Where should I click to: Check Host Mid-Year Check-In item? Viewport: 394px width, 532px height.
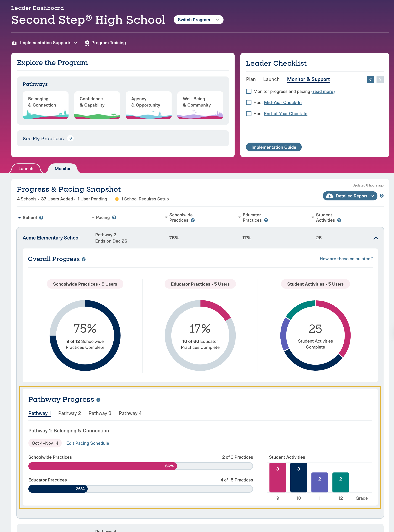pyautogui.click(x=248, y=102)
